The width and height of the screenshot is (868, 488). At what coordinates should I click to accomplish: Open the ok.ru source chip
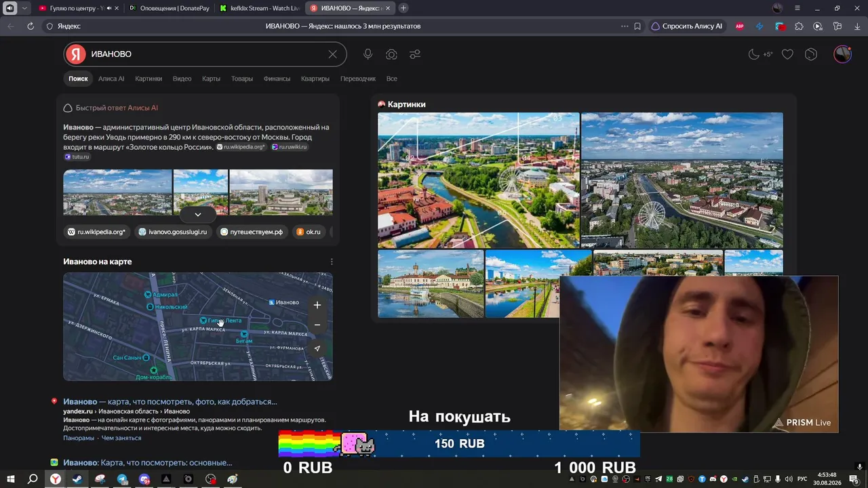pos(309,232)
